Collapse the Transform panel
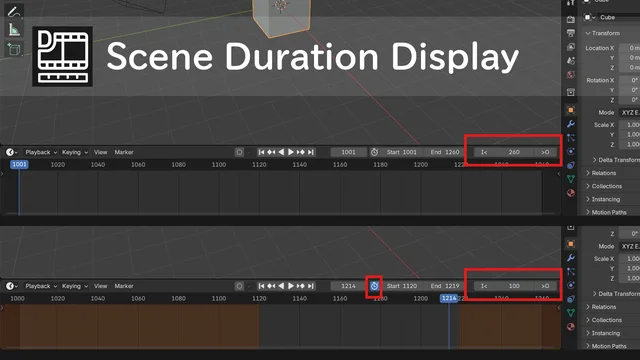Viewport: 640px width, 360px height. point(602,33)
